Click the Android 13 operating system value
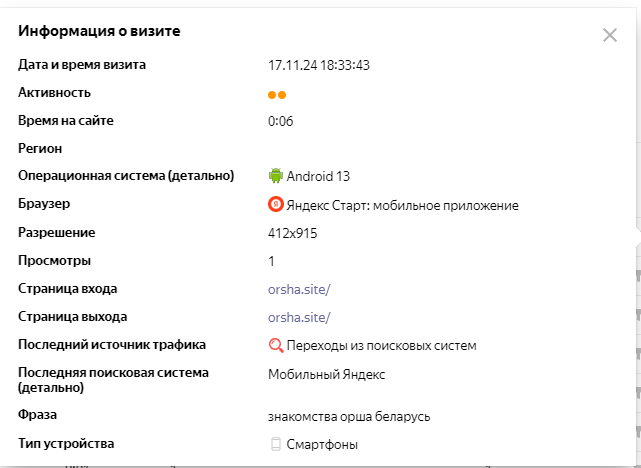 click(x=318, y=176)
